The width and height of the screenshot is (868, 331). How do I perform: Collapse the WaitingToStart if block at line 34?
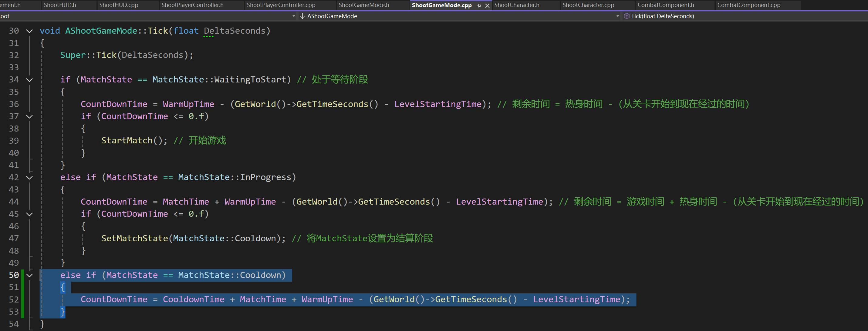click(x=30, y=80)
